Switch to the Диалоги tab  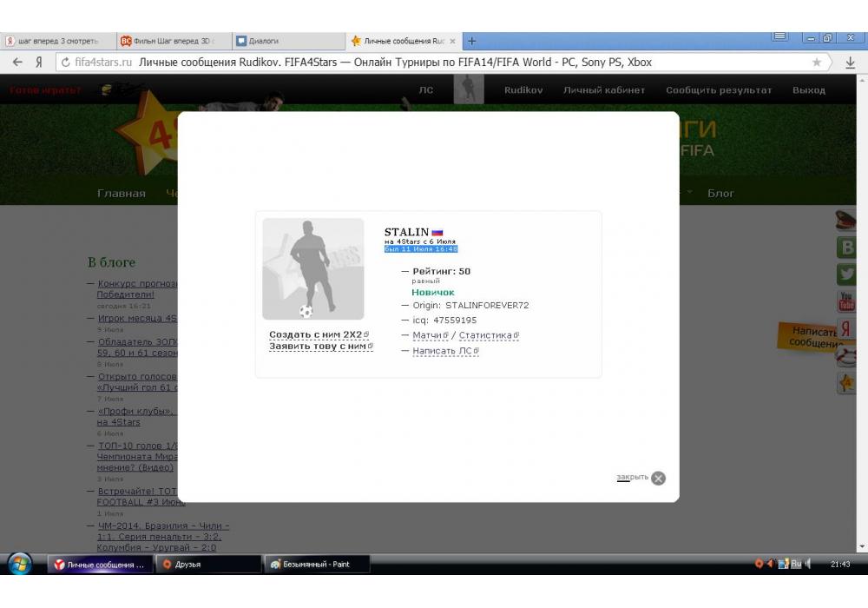click(288, 41)
